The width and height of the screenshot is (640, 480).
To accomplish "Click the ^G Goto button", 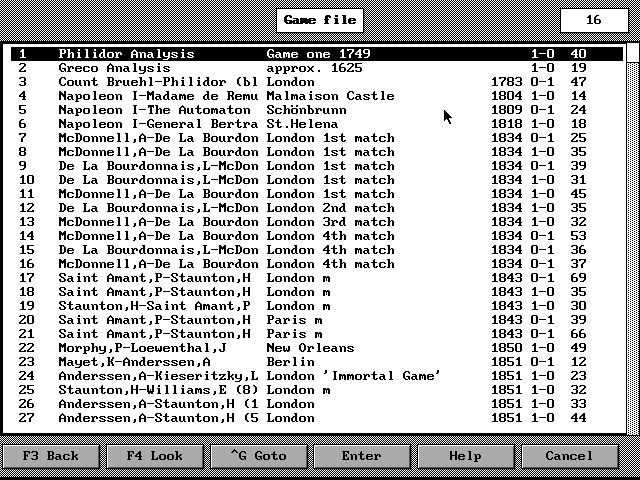I will click(x=257, y=456).
